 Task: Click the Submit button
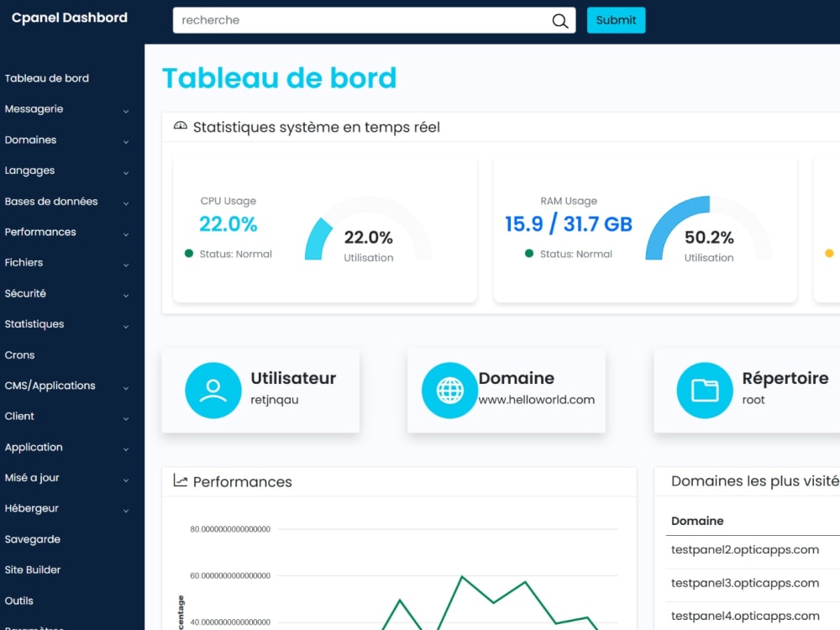616,20
